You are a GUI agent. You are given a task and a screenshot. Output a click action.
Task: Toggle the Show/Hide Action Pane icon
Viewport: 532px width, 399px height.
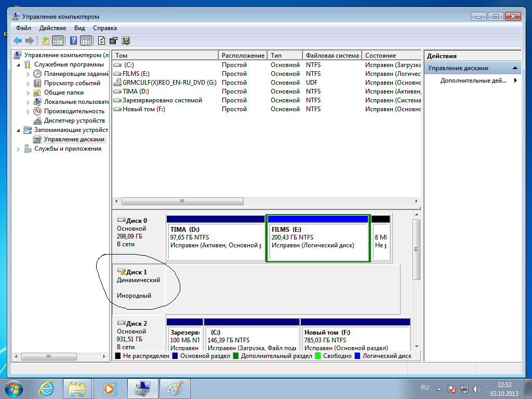86,41
